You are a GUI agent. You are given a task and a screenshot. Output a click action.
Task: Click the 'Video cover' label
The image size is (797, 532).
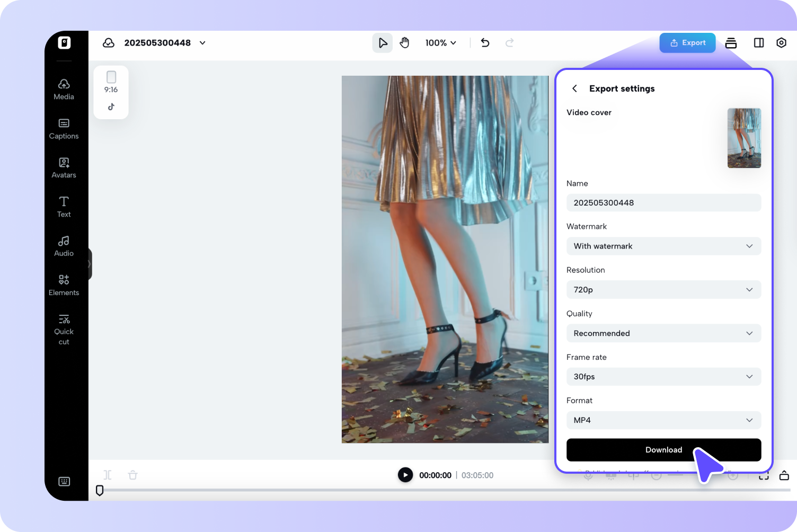(x=589, y=112)
